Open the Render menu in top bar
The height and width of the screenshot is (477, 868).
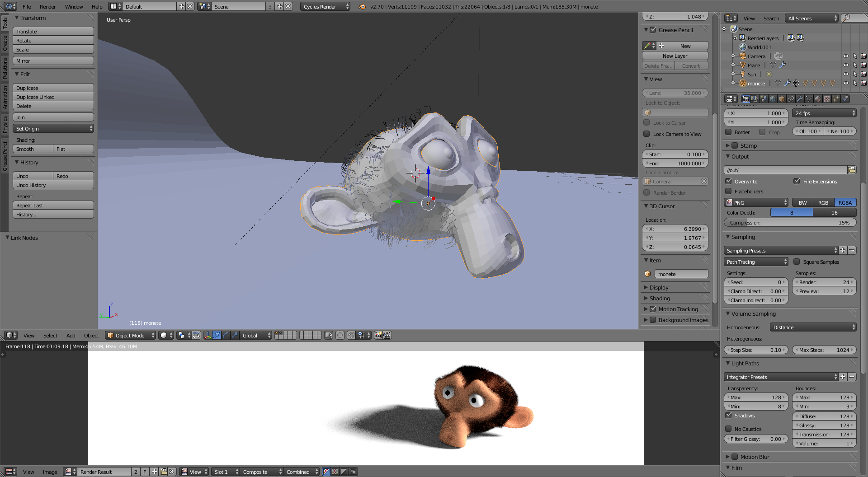(47, 7)
